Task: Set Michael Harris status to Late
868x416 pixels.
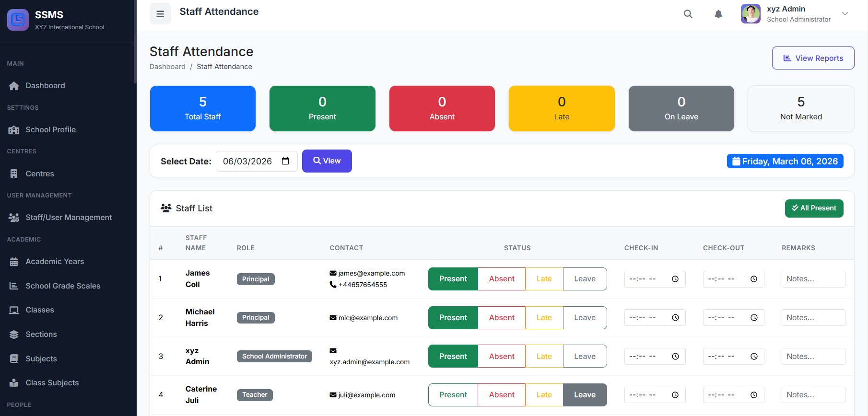Action: 544,318
